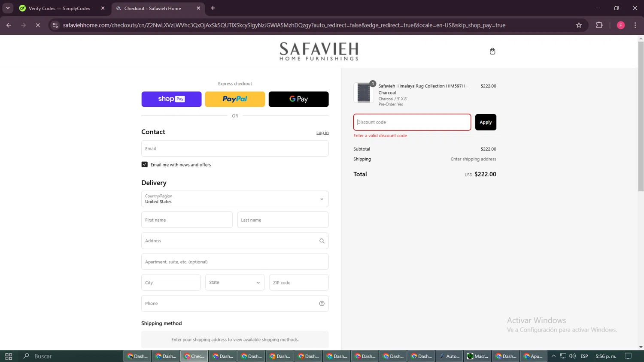Click the ESP language indicator
This screenshot has height=362, width=644.
pyautogui.click(x=584, y=356)
